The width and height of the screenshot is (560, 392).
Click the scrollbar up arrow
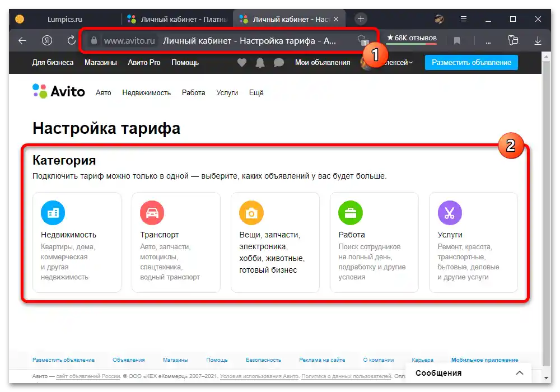click(546, 57)
